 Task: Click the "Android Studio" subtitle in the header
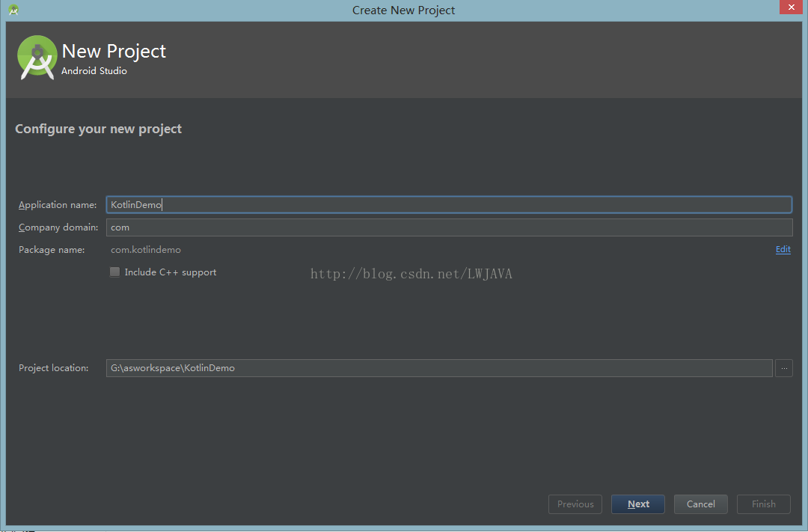[x=94, y=71]
